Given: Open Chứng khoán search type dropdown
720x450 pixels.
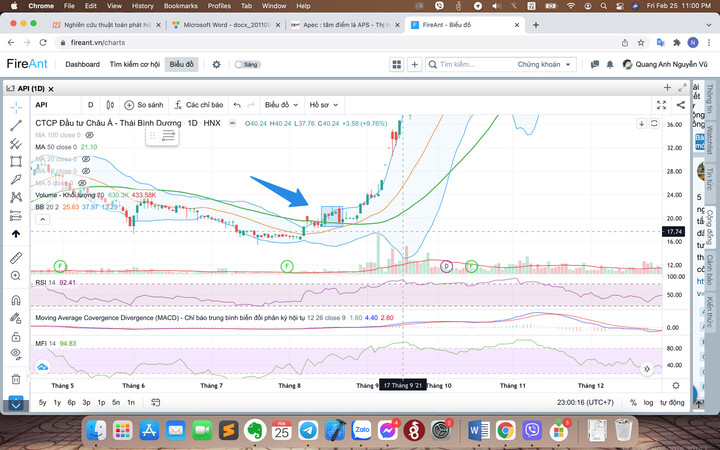Looking at the screenshot, I should pyautogui.click(x=544, y=64).
